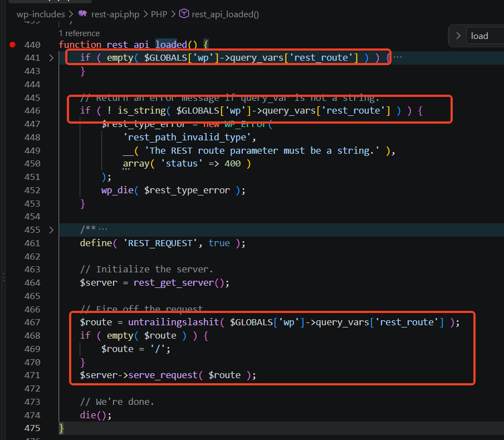Click $rest_type_error argument on line 452

187,190
